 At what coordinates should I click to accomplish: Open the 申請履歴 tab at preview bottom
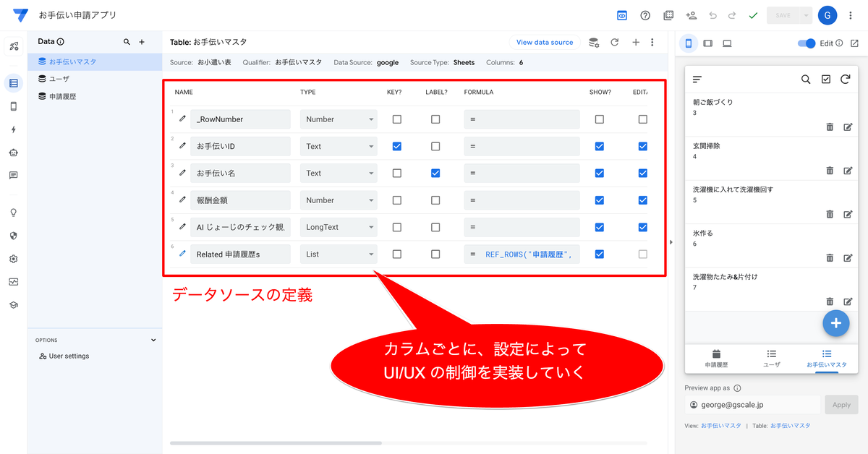(x=715, y=359)
